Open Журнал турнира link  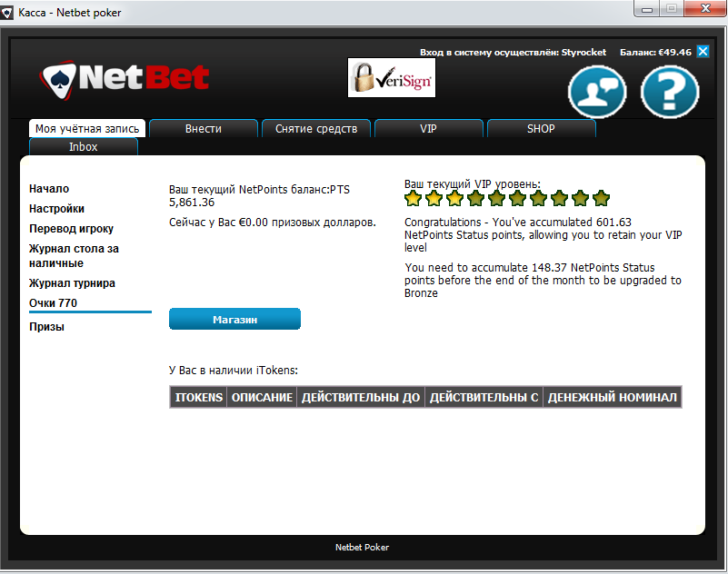pos(72,283)
